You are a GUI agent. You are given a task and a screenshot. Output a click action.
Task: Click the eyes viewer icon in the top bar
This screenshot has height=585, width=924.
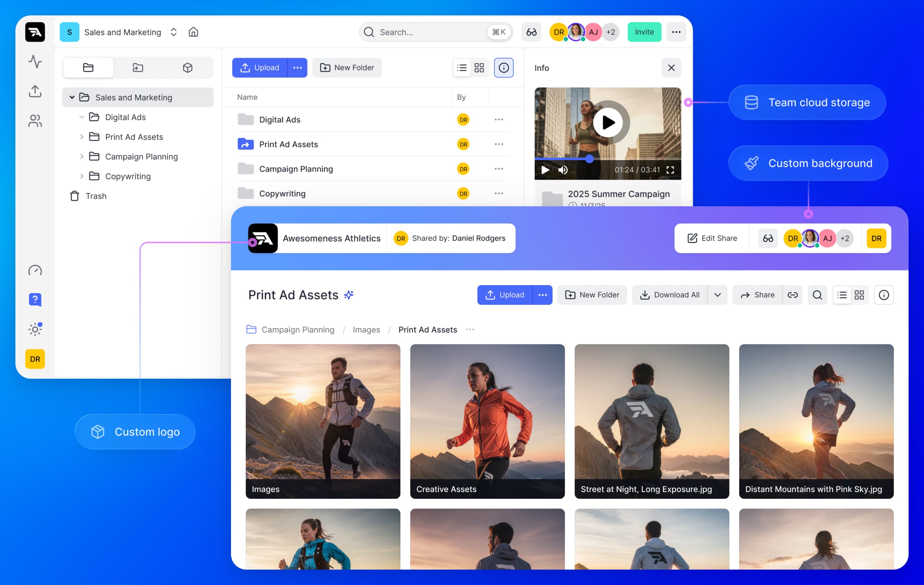click(531, 32)
